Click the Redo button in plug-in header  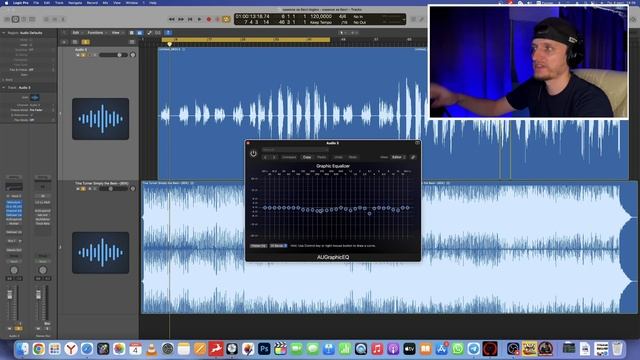[353, 157]
